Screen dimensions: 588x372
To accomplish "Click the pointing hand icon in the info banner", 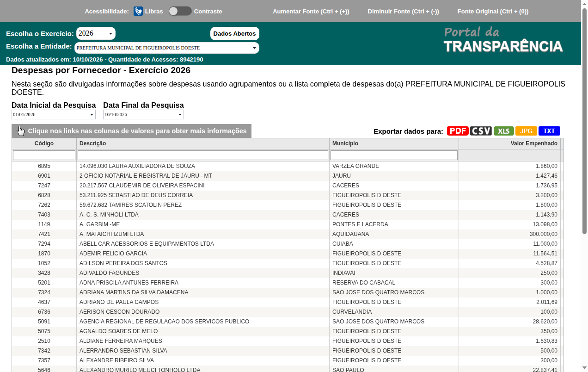I will (21, 131).
